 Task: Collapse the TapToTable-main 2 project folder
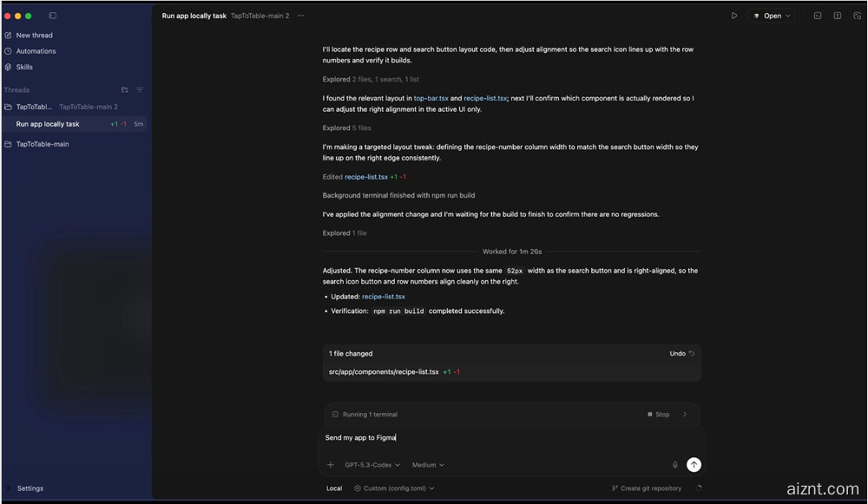point(9,107)
